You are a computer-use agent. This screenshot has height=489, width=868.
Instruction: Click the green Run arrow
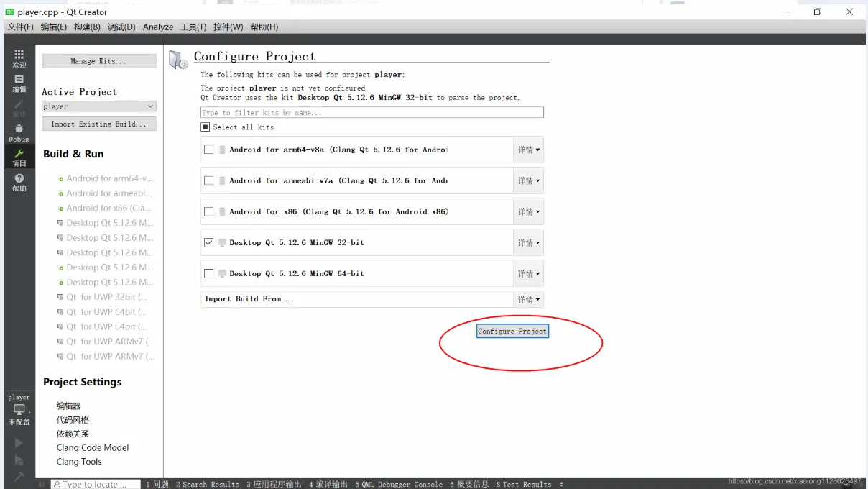click(19, 443)
